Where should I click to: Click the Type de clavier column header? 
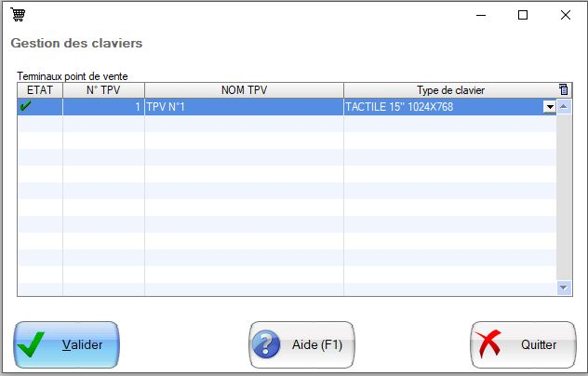[x=450, y=89]
